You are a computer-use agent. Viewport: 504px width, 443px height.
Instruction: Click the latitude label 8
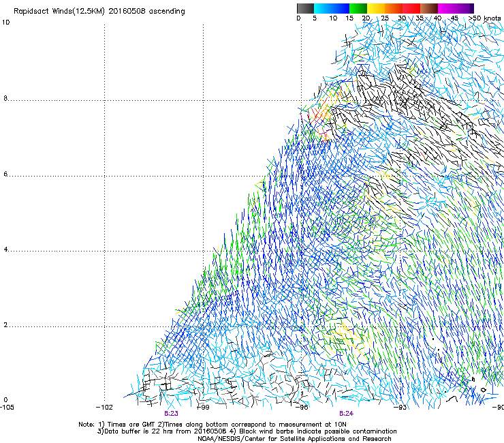[x=5, y=98]
